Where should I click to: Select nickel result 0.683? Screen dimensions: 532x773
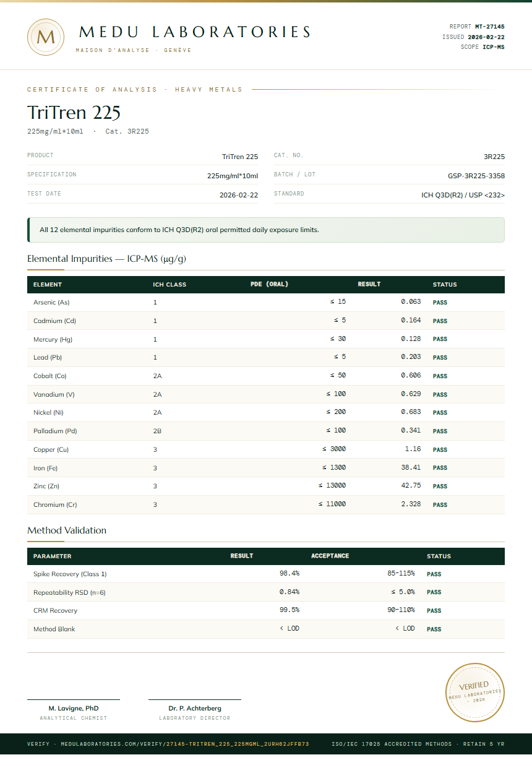411,412
